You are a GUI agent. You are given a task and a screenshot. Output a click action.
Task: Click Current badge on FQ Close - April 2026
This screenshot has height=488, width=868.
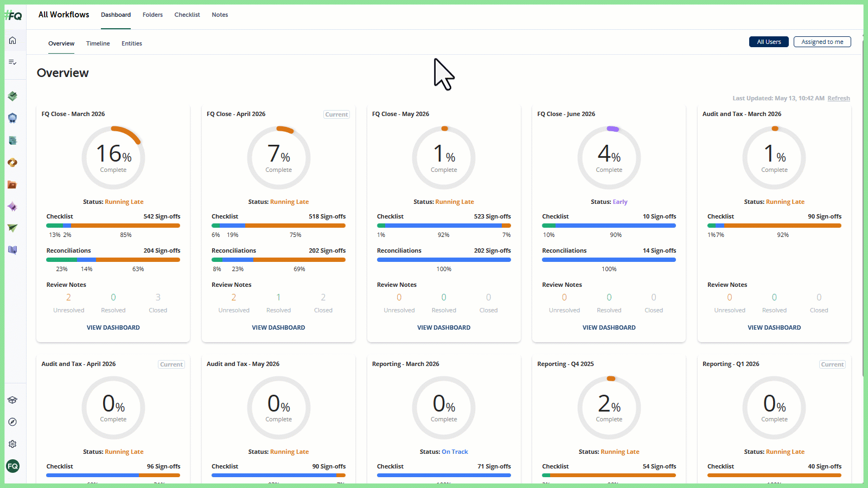point(337,114)
